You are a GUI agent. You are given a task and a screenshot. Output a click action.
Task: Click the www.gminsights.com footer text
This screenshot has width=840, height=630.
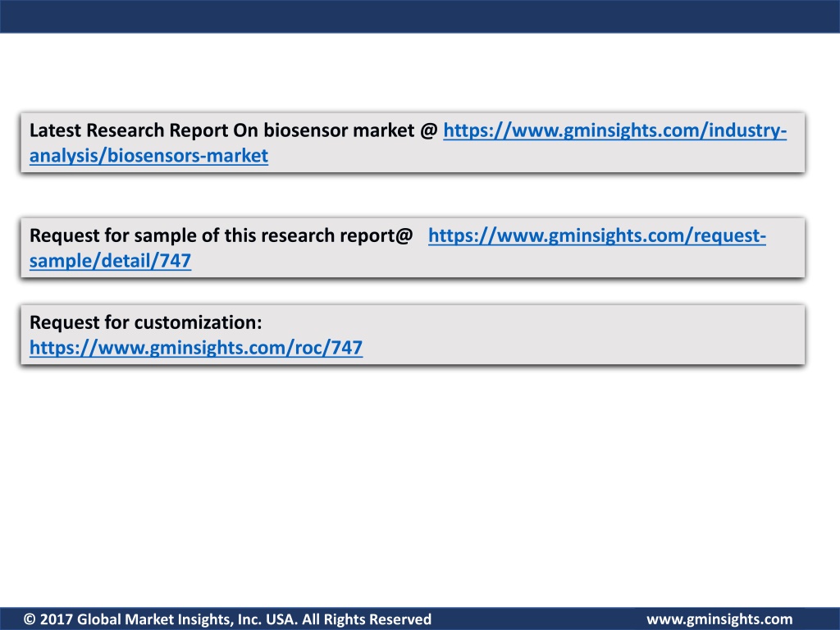click(x=719, y=619)
